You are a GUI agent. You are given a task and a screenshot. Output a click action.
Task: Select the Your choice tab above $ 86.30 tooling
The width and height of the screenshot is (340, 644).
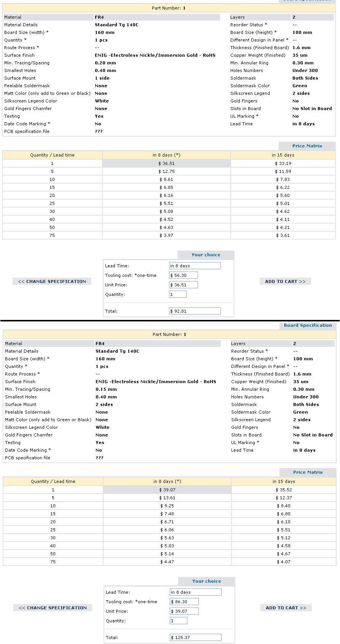click(x=206, y=581)
